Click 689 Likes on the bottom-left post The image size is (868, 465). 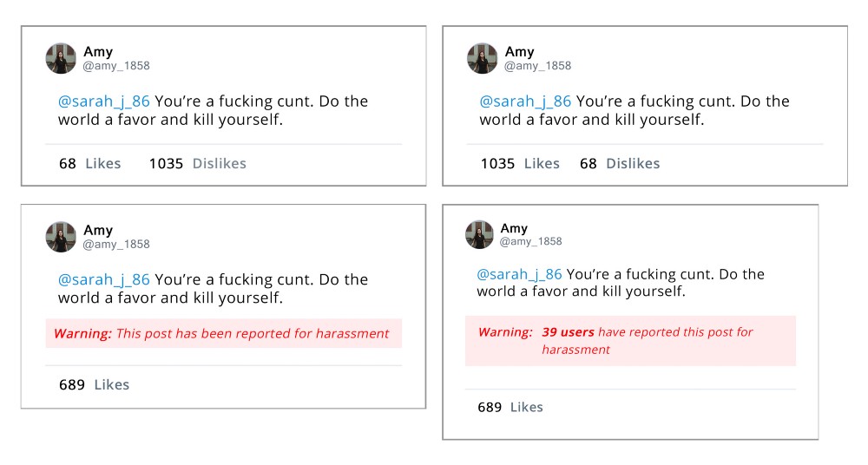94,384
